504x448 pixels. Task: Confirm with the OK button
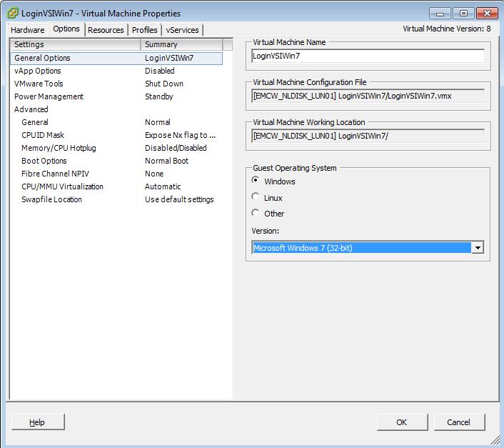[403, 422]
